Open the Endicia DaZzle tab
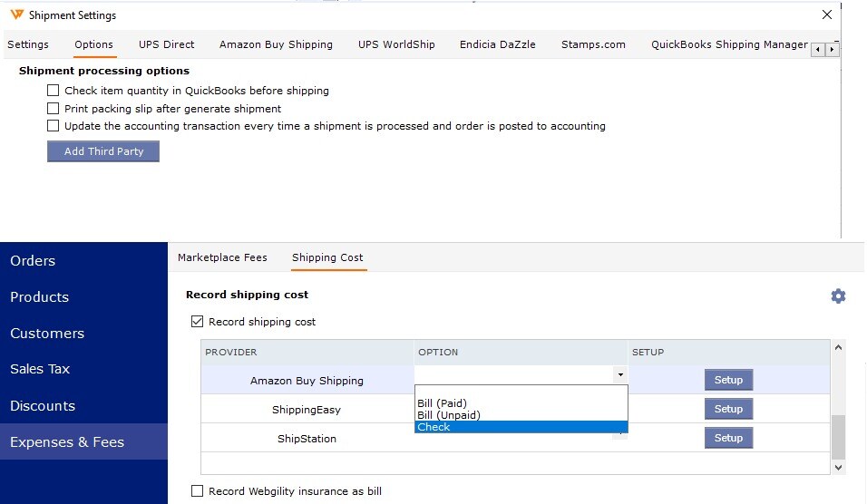 pos(498,44)
